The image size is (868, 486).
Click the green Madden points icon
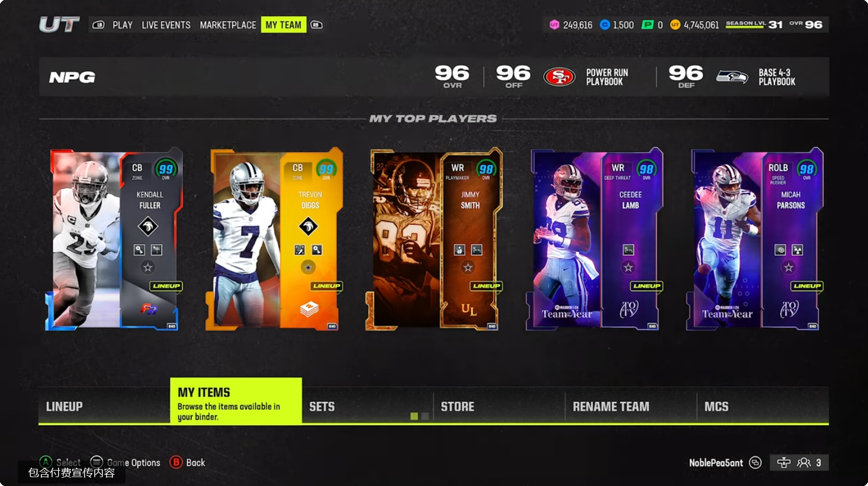pyautogui.click(x=648, y=25)
